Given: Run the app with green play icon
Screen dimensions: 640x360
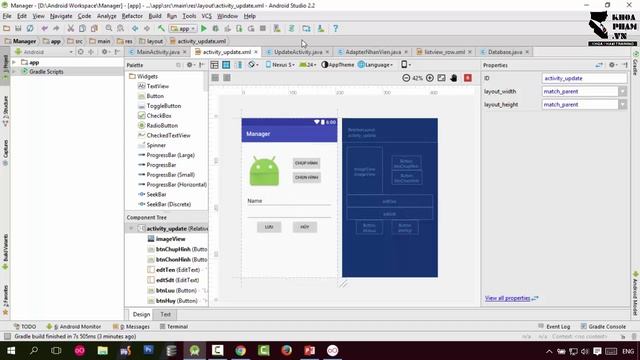Looking at the screenshot, I should (204, 29).
